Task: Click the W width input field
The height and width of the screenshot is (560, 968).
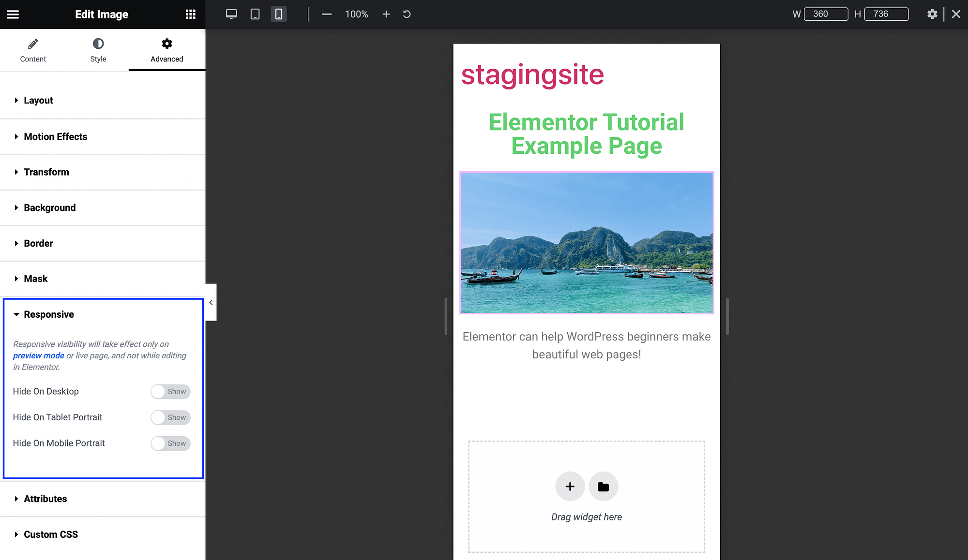Action: 825,14
